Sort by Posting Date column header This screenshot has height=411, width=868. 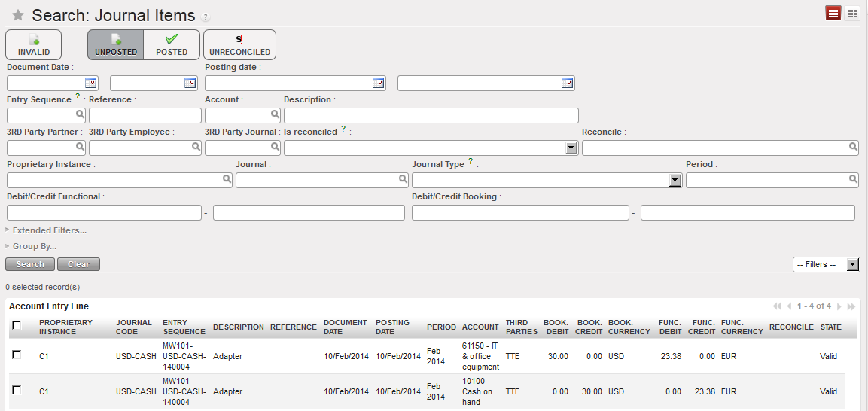coord(391,327)
